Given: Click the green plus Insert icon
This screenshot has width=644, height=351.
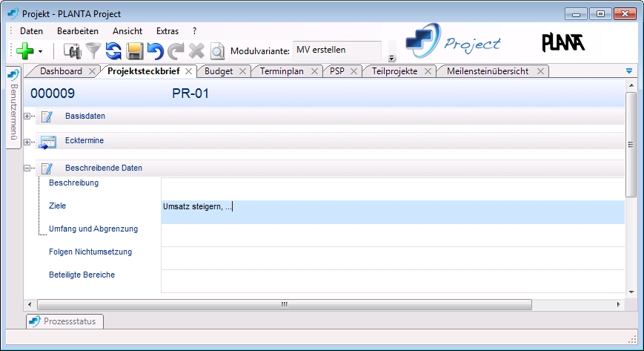Looking at the screenshot, I should (24, 51).
